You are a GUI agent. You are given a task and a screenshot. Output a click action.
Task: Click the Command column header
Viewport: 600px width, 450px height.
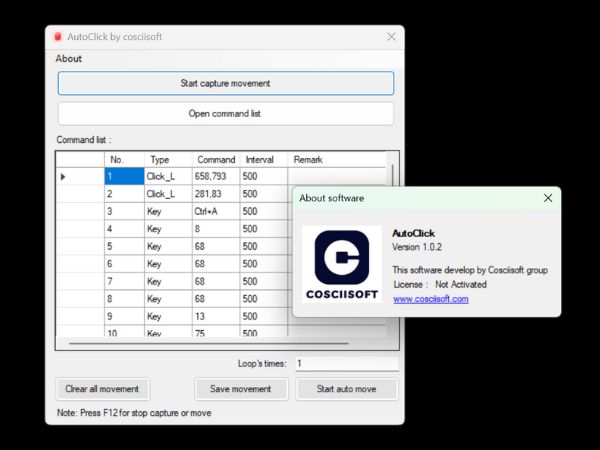click(215, 159)
